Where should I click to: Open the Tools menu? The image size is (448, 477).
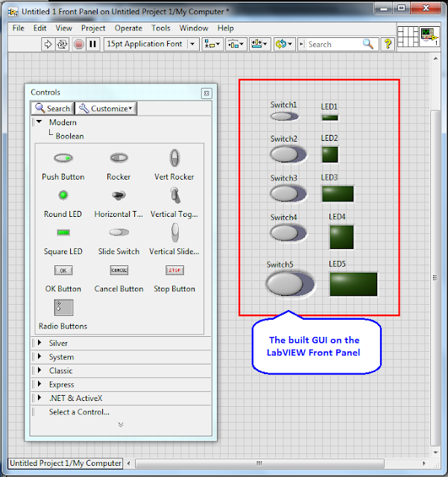point(161,28)
